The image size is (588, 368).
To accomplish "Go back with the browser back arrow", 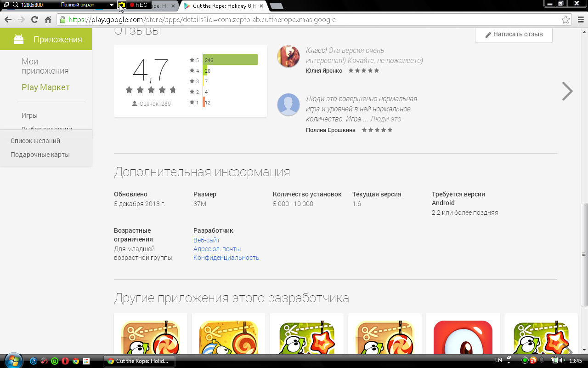I will click(8, 20).
